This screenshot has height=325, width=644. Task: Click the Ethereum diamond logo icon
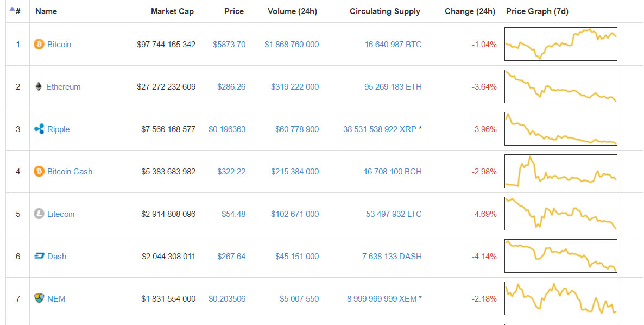tap(38, 86)
